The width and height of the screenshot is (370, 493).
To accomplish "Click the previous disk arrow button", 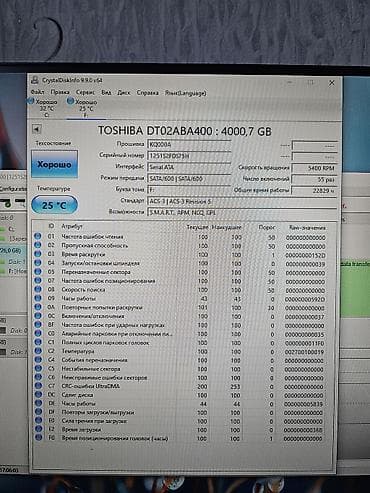I will [x=37, y=129].
